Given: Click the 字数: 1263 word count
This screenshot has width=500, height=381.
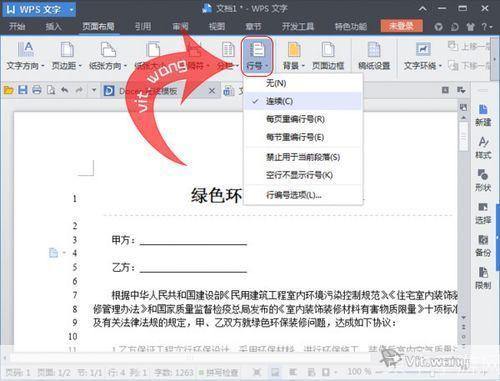Looking at the screenshot, I should 174,372.
